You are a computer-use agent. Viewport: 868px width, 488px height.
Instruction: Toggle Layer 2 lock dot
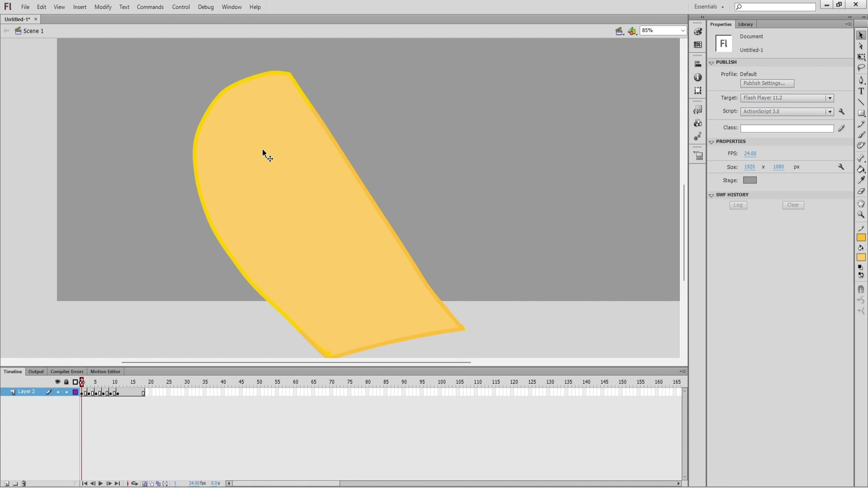66,392
